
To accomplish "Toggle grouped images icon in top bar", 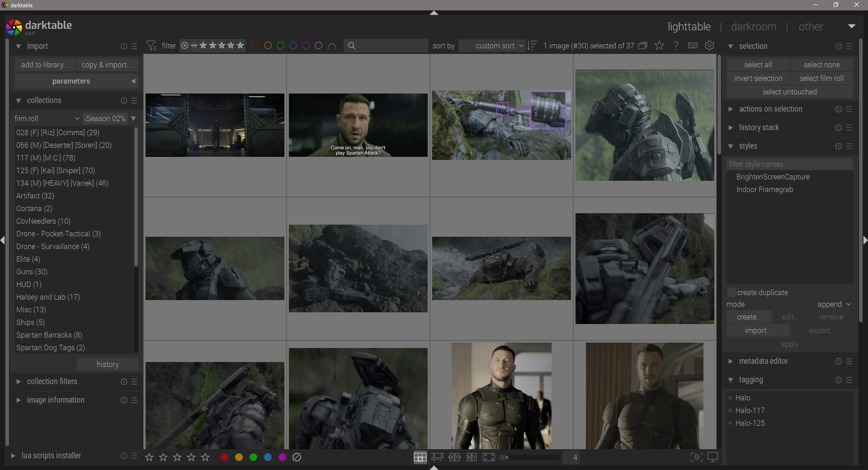I will pos(643,46).
